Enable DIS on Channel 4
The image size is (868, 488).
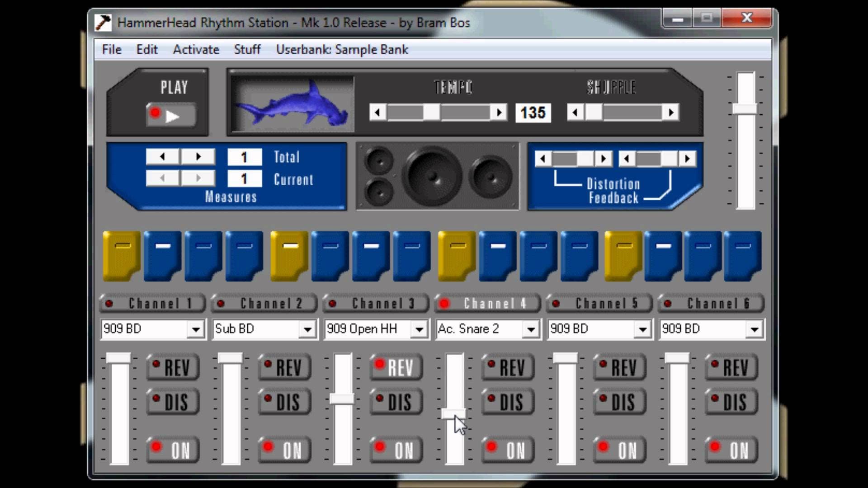tap(508, 401)
